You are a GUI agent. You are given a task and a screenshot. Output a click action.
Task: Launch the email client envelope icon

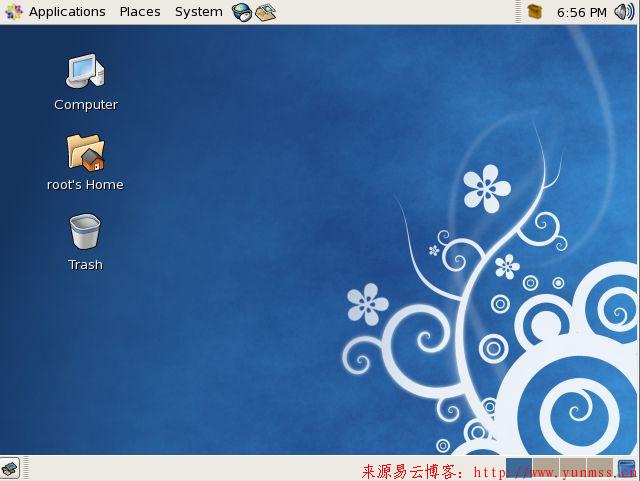(266, 12)
